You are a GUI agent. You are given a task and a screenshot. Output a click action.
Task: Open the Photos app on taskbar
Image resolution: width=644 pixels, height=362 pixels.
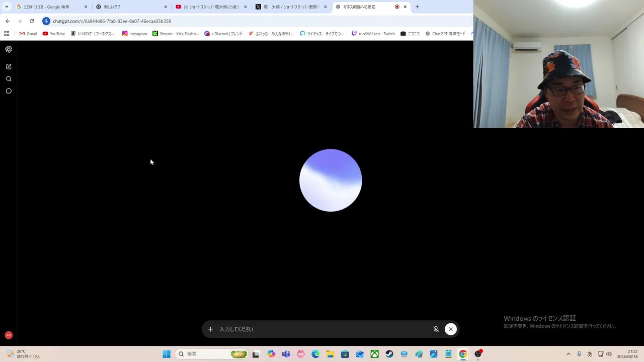tap(434, 354)
